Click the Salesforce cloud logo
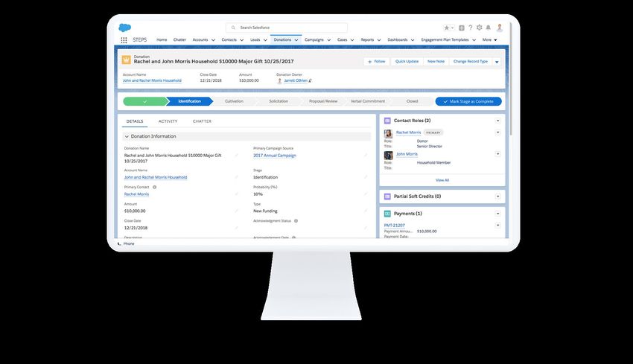Screen dimensions: 633x364 point(125,28)
